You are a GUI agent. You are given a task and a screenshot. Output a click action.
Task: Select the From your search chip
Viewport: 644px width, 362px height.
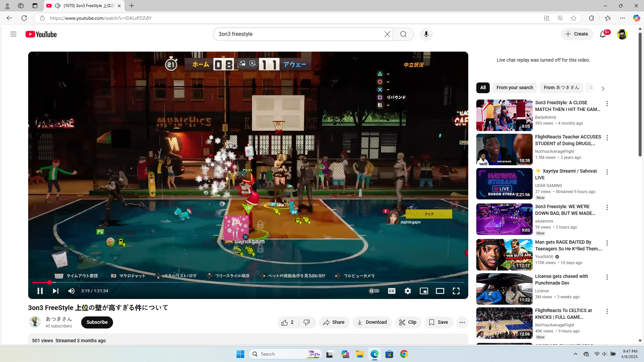click(x=515, y=88)
